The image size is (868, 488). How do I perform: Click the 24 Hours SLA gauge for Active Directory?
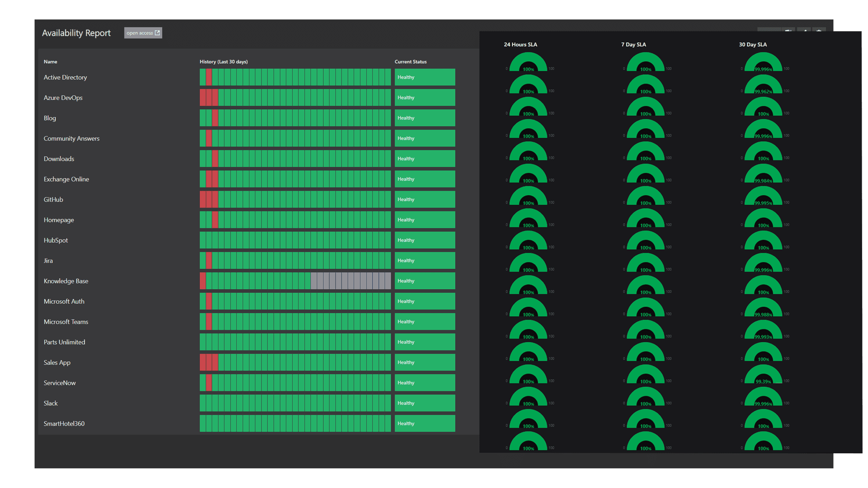(528, 63)
